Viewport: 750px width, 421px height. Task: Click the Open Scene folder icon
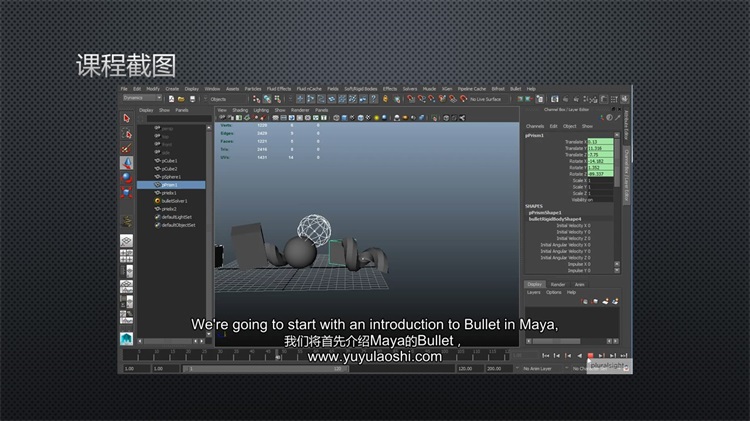click(x=181, y=99)
